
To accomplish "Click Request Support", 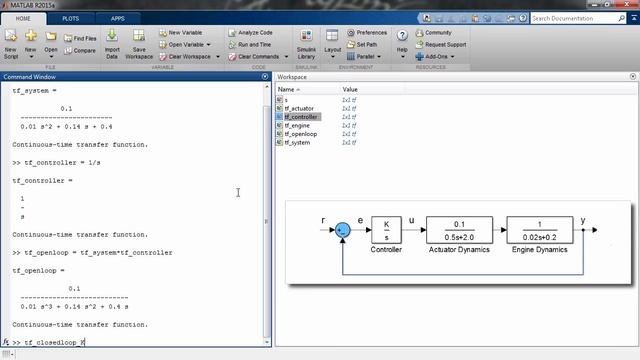I will [x=441, y=44].
